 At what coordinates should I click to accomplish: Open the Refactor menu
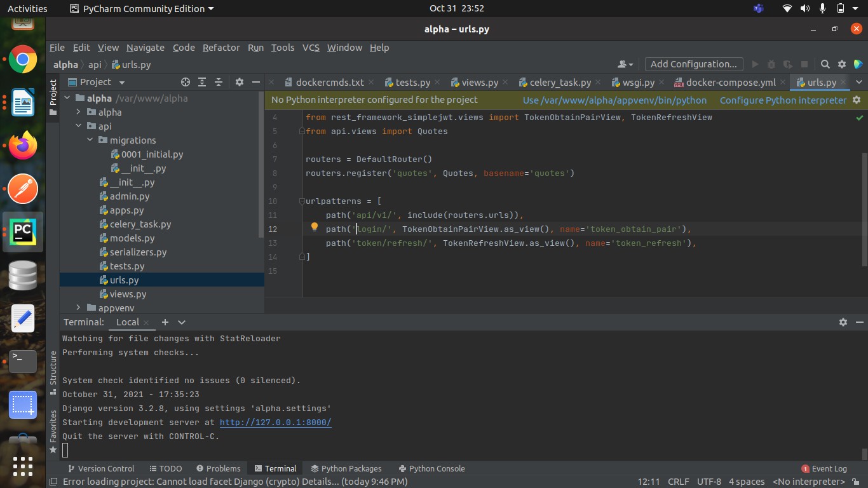pyautogui.click(x=221, y=48)
